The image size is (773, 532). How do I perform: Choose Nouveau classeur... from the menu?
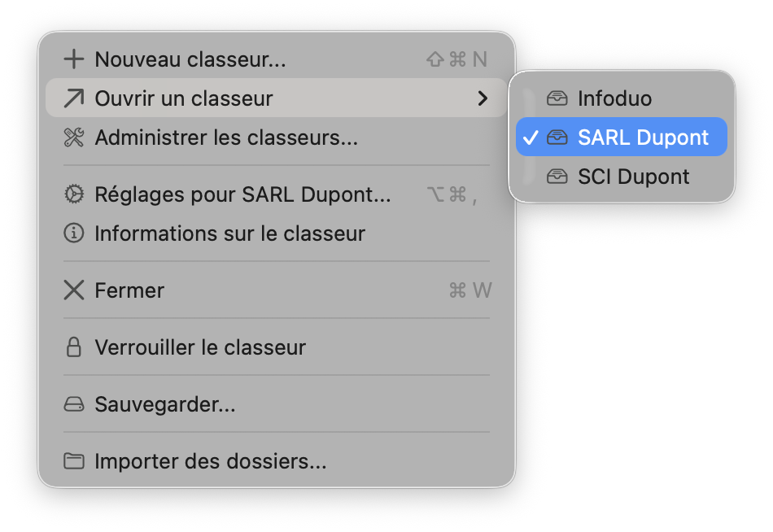(x=190, y=59)
